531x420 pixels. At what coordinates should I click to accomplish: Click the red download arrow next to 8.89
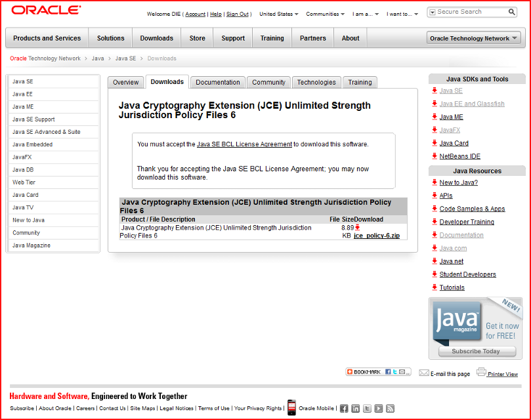[x=357, y=228]
